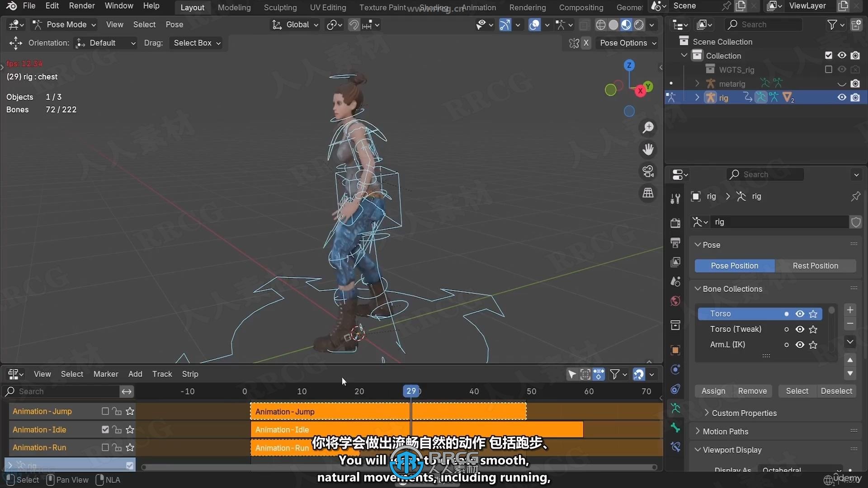The image size is (868, 488).
Task: Open the File menu
Action: [x=29, y=6]
